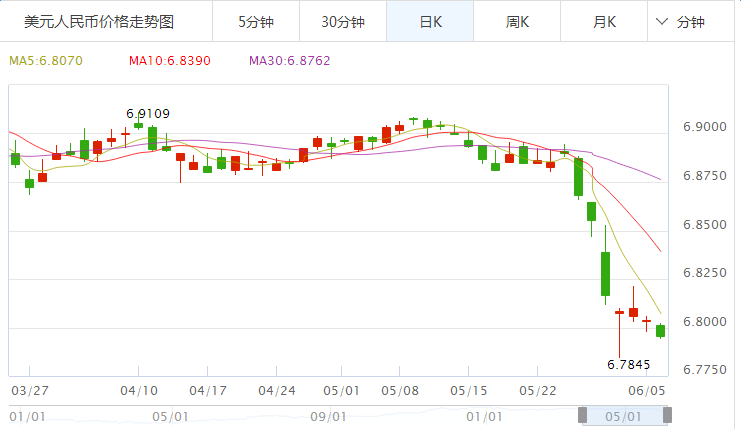Viewport: 741px width, 429px height.
Task: Expand the 分钟 dropdown menu
Action: click(x=681, y=22)
